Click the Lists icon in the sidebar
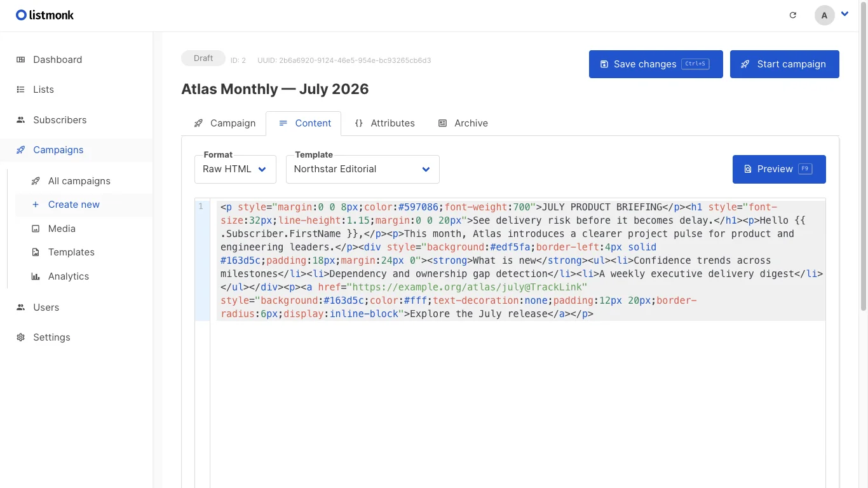Screen dimensions: 868x488 [21, 90]
